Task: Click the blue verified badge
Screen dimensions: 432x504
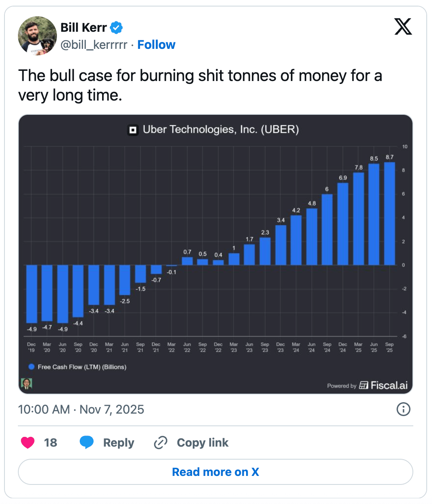Action: pos(116,27)
